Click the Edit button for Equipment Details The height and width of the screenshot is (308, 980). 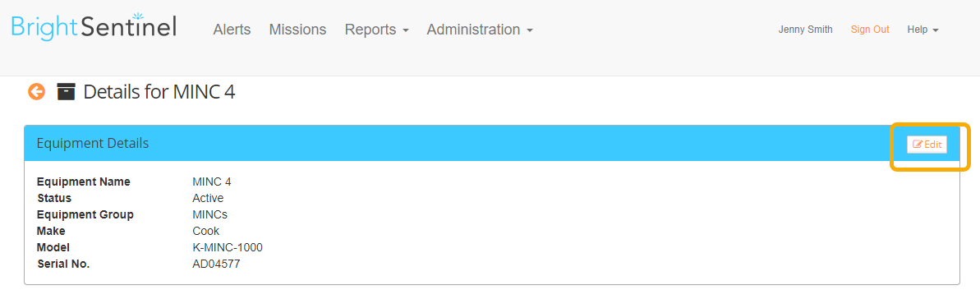click(927, 145)
